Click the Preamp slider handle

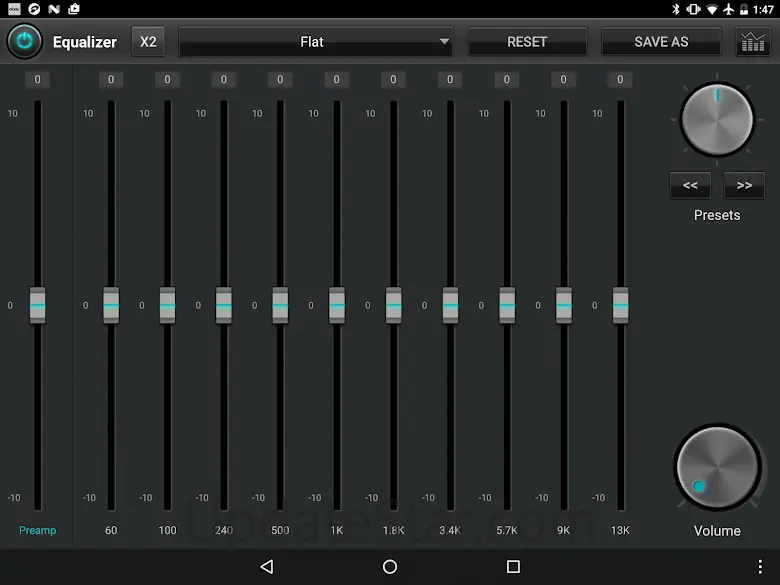pyautogui.click(x=38, y=305)
